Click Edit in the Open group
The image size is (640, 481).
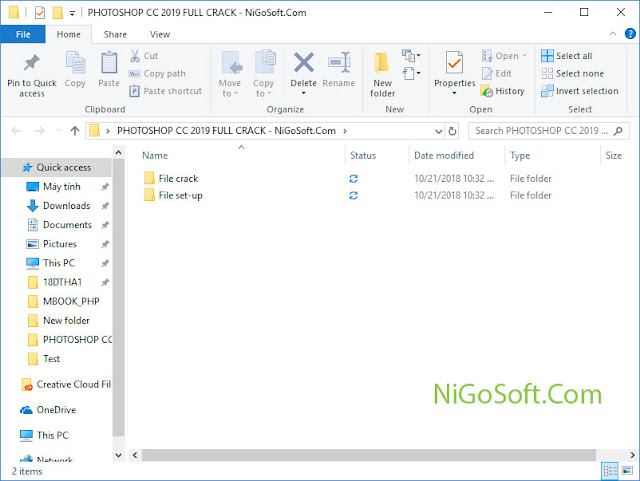[x=496, y=73]
